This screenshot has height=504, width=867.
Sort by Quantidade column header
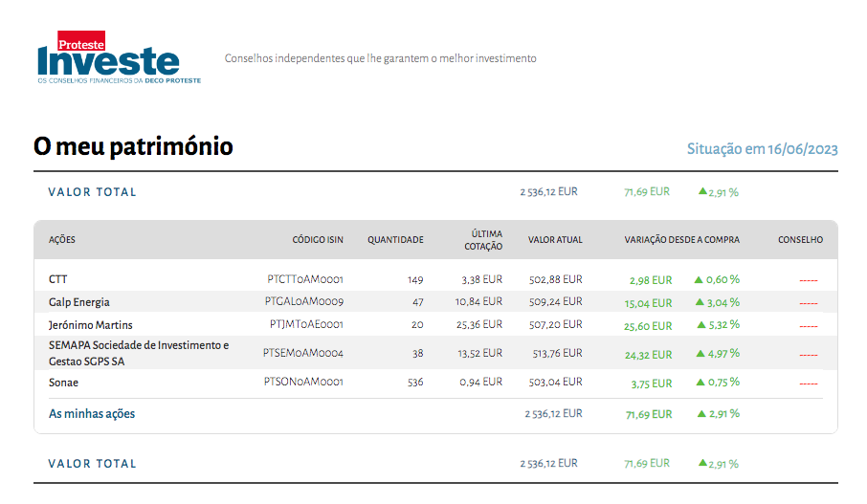pos(395,240)
